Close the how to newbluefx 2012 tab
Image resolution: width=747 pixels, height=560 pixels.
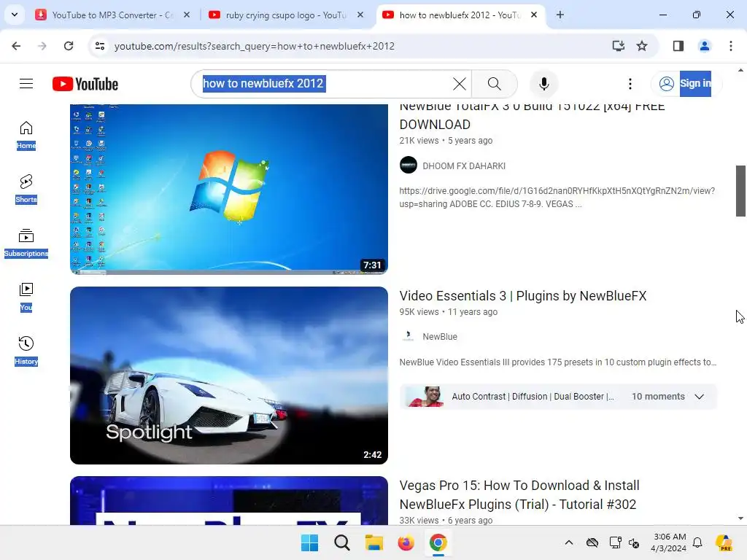(x=534, y=15)
